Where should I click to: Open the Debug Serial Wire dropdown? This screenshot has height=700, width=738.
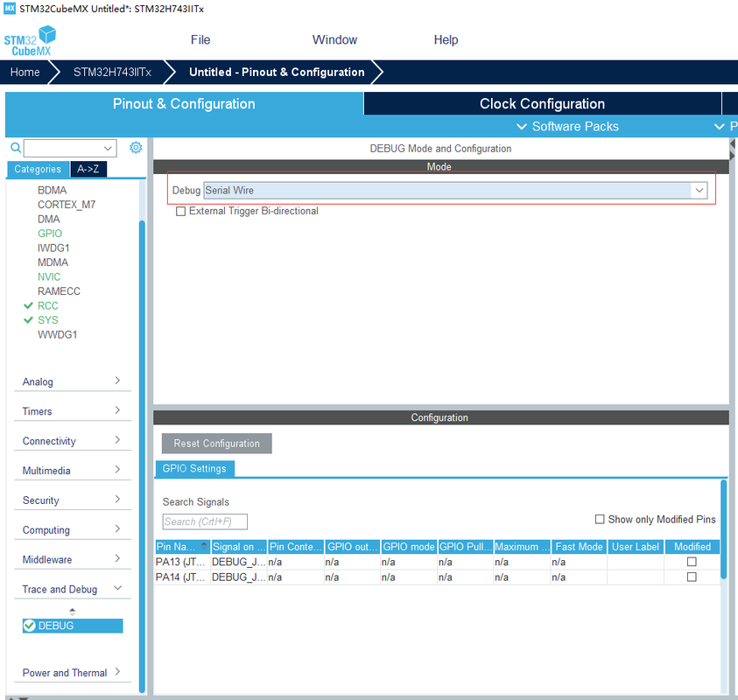[699, 190]
